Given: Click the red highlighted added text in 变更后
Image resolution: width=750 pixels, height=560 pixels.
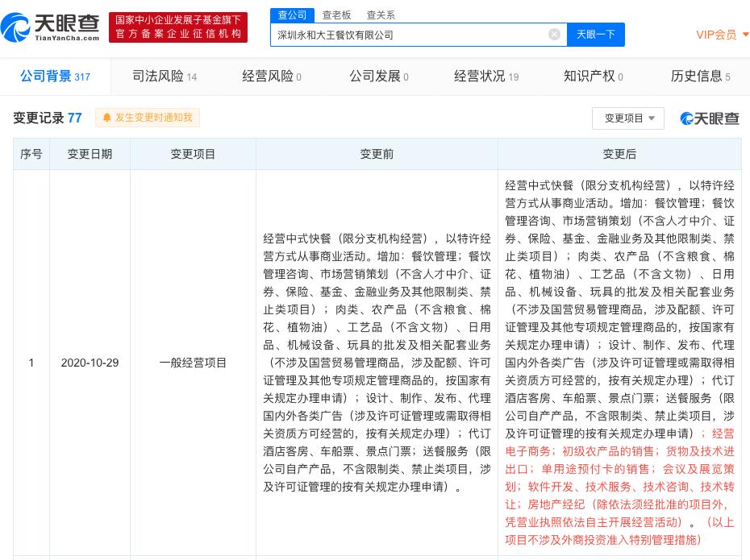Looking at the screenshot, I should click(619, 487).
